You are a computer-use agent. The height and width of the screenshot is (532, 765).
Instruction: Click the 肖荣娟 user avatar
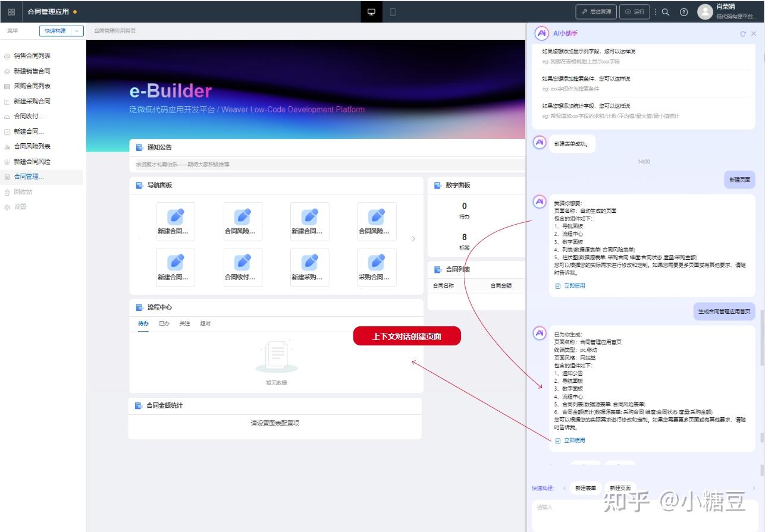pos(706,11)
